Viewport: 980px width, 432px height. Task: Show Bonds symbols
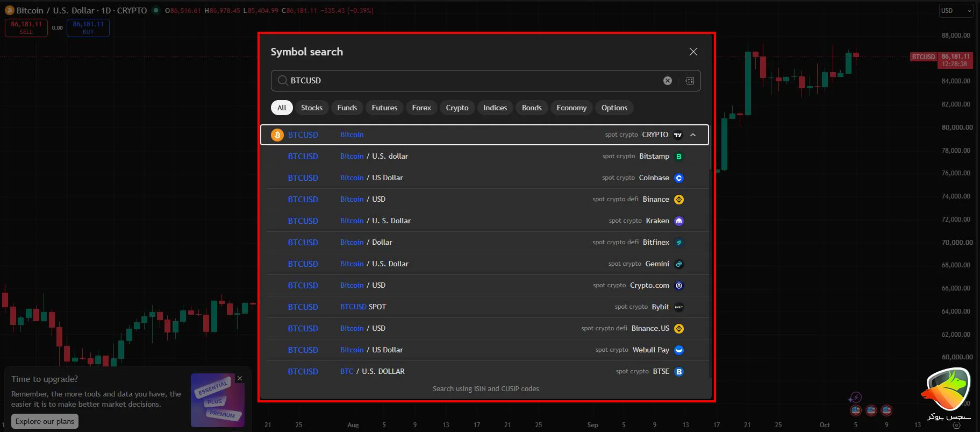click(x=532, y=108)
